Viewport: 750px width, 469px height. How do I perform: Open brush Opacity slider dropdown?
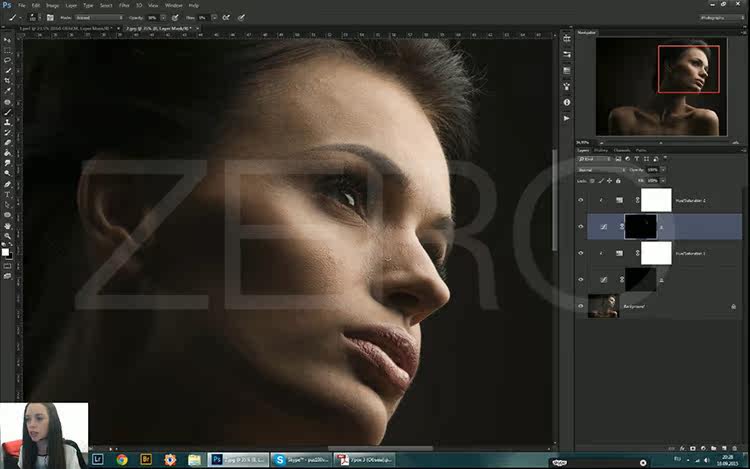[x=163, y=18]
